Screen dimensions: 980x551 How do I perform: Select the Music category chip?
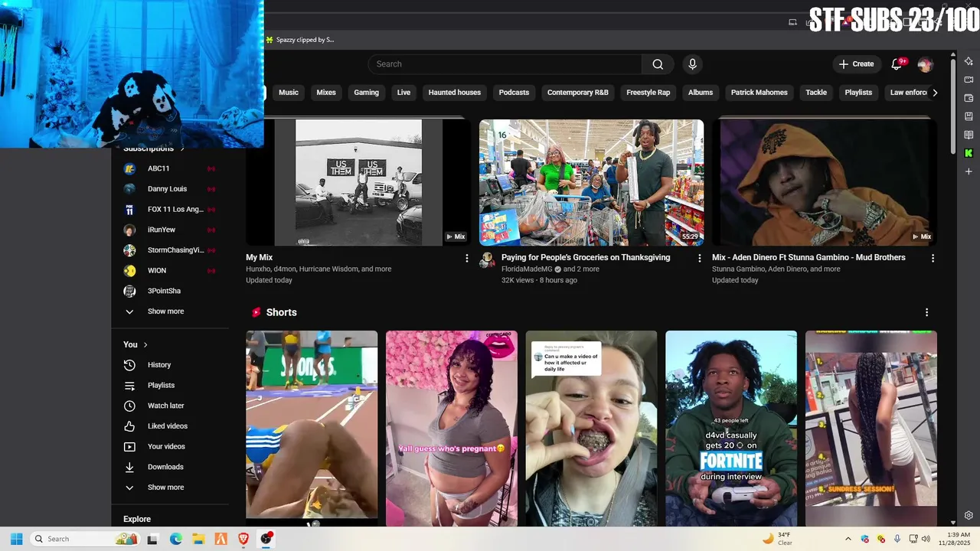pyautogui.click(x=289, y=93)
